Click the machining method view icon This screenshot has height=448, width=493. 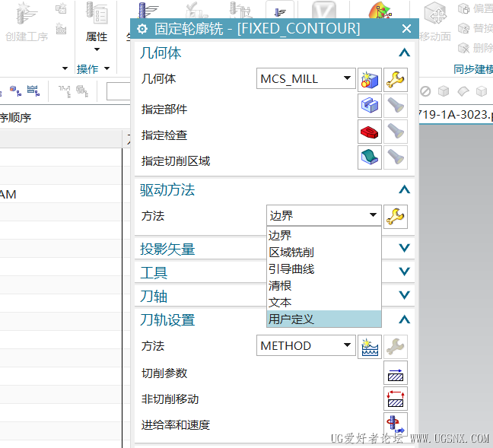[x=33, y=91]
